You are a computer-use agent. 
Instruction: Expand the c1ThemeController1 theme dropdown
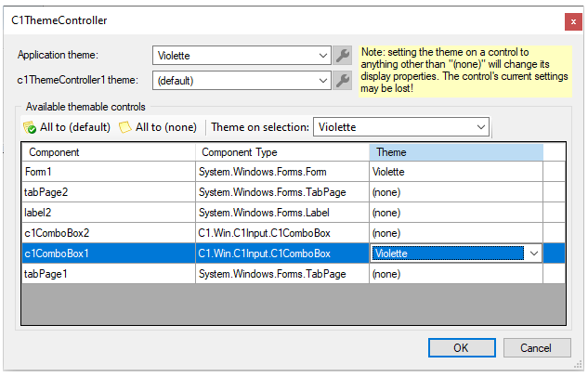pos(321,81)
